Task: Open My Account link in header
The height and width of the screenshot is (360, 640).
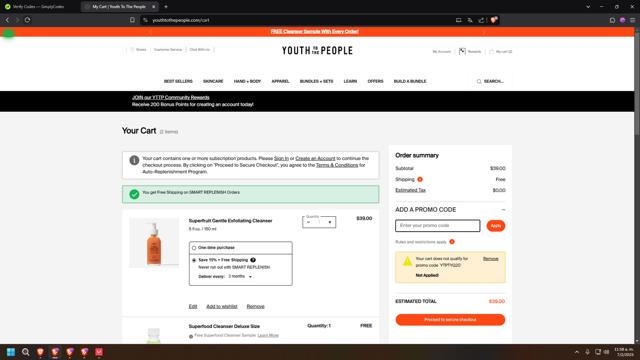Action: coord(442,51)
